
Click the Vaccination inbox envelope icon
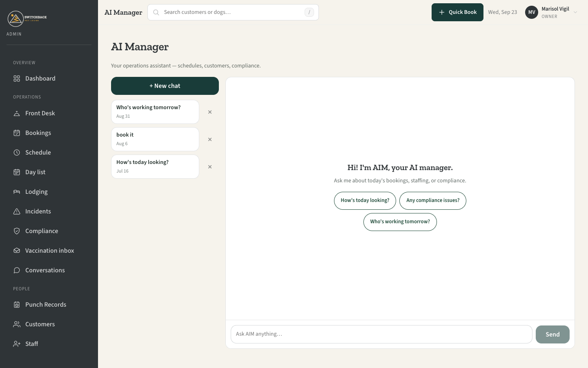coord(17,251)
